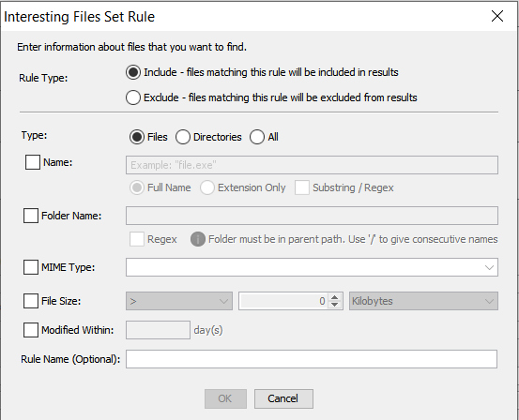Enable the MIME Type checkbox

tap(31, 267)
